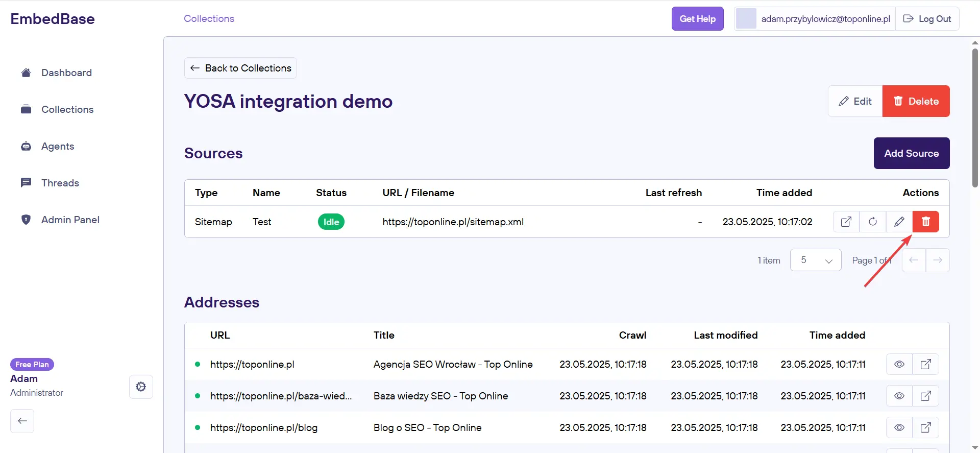The width and height of the screenshot is (980, 453).
Task: Open settings gear next to Adam profile
Action: [x=141, y=387]
